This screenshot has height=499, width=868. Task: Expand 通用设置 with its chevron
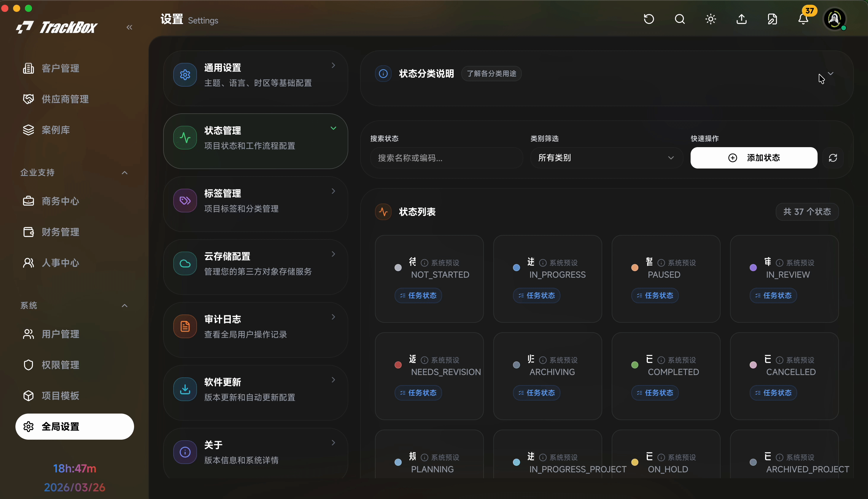(333, 65)
